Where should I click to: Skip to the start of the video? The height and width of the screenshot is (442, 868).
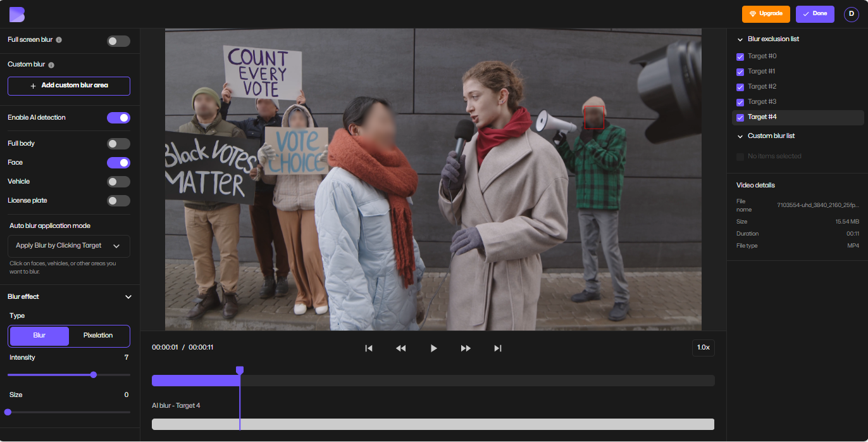pos(369,348)
